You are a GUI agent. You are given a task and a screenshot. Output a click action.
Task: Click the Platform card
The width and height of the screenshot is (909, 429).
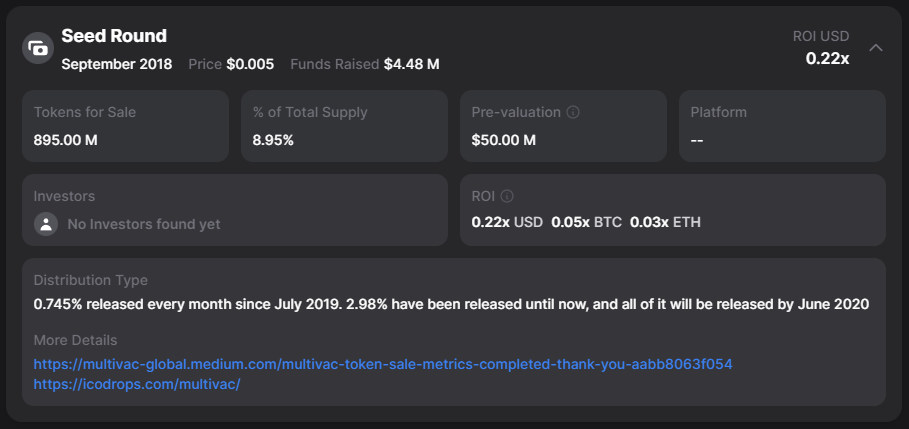click(x=782, y=126)
